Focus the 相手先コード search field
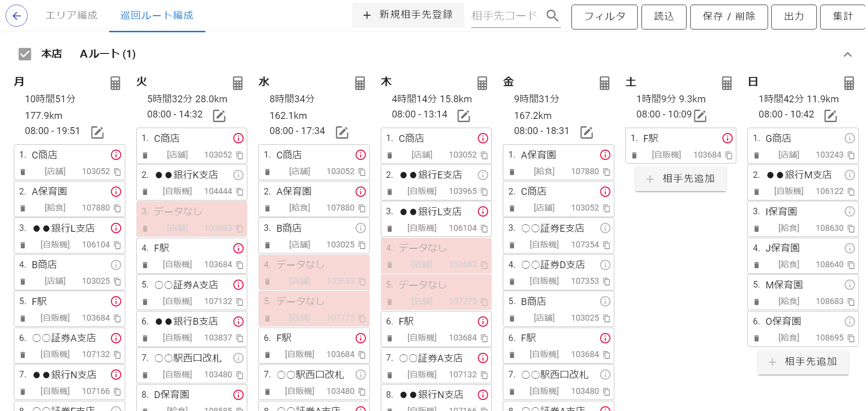Viewport: 868px width, 411px height. (505, 16)
